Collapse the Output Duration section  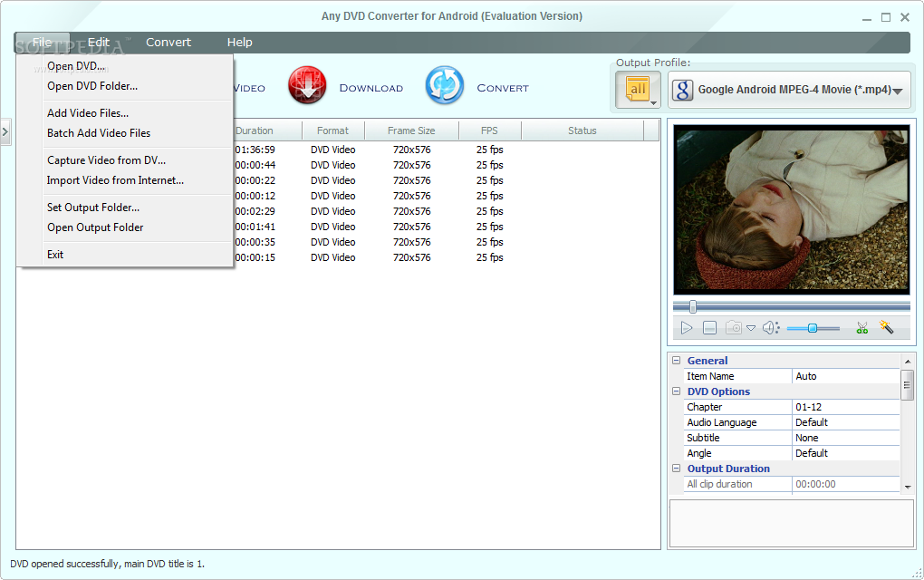point(677,468)
